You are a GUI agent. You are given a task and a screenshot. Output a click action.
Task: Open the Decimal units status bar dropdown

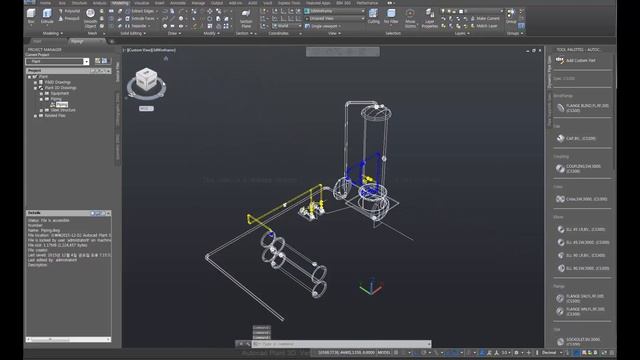click(x=551, y=353)
